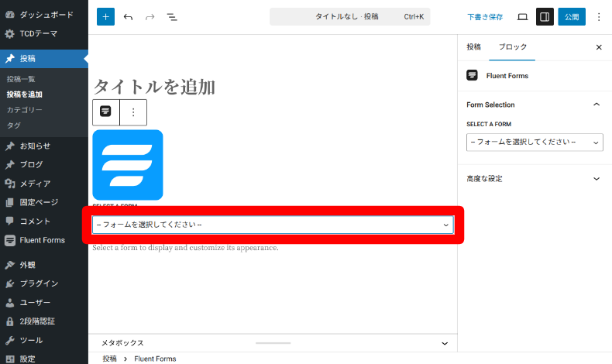Screen dimensions: 612x364
Task: Click the 投稿 breadcrumb at the bottom
Action: 110,359
